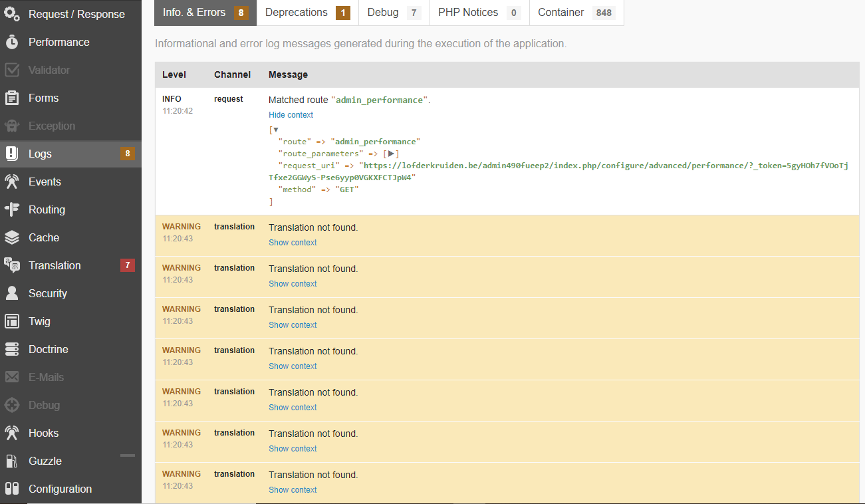This screenshot has height=504, width=865.
Task: Click the Forms clipboard icon
Action: click(x=12, y=98)
